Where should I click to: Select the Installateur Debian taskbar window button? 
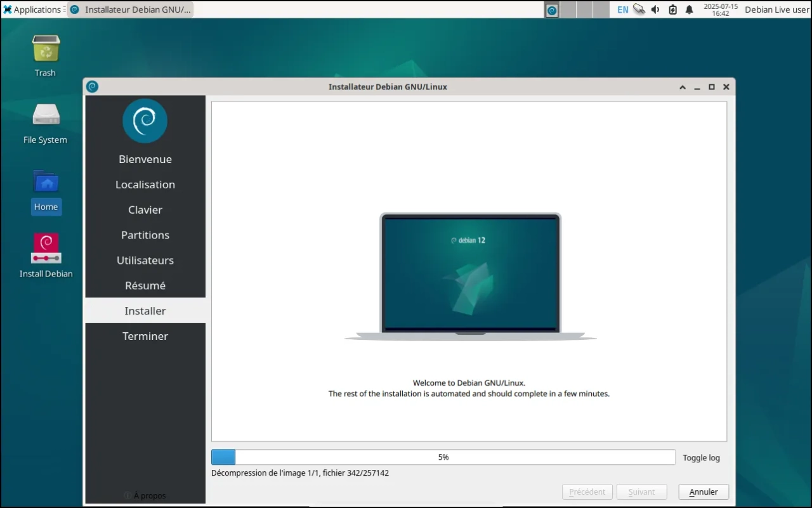[131, 10]
